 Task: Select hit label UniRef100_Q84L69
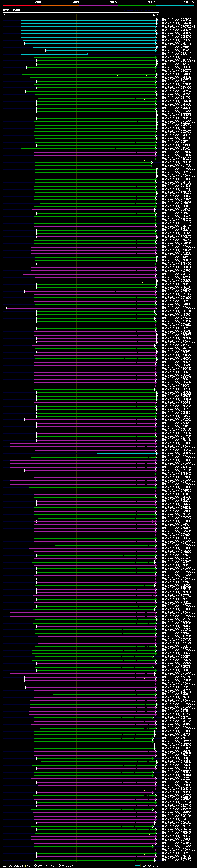tap(177, 291)
